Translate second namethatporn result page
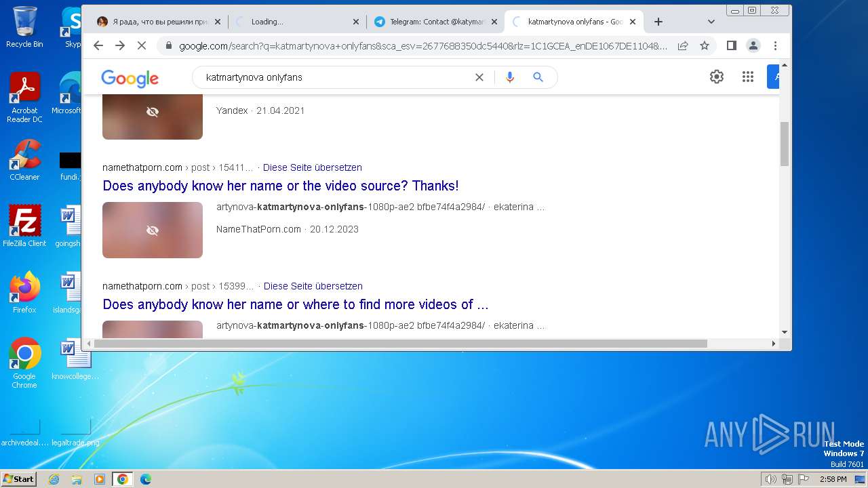The width and height of the screenshot is (868, 488). [313, 286]
